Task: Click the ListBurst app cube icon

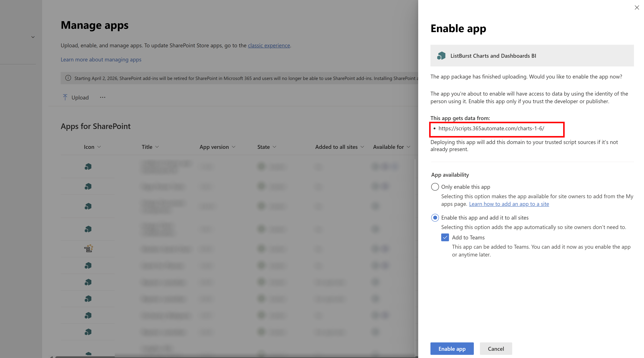Action: [441, 55]
